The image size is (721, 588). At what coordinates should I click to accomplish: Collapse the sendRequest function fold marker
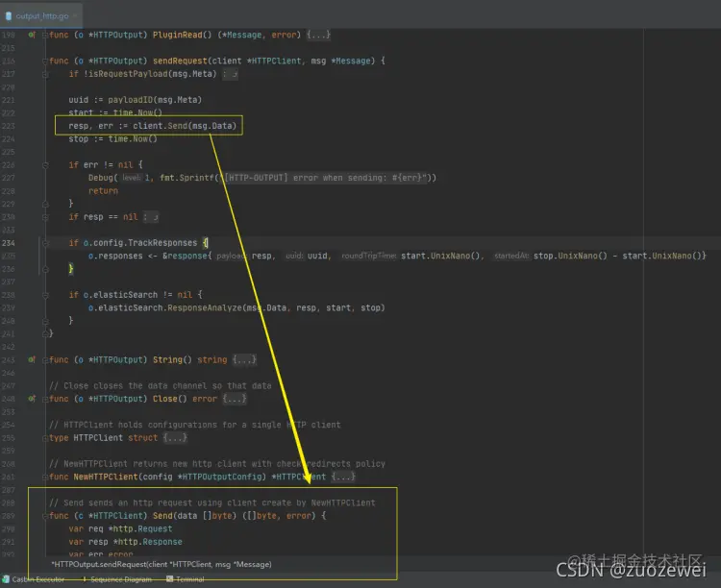tap(45, 61)
